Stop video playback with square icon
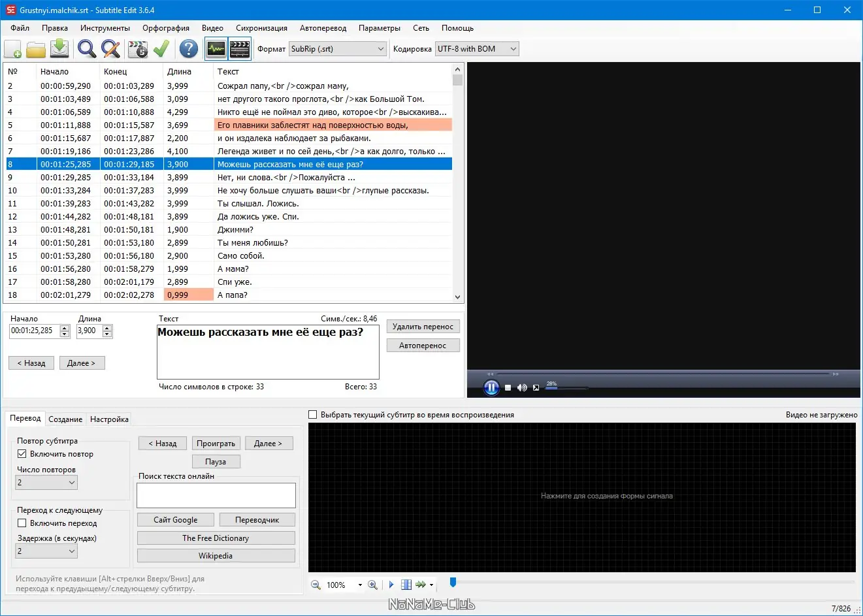 pyautogui.click(x=508, y=388)
